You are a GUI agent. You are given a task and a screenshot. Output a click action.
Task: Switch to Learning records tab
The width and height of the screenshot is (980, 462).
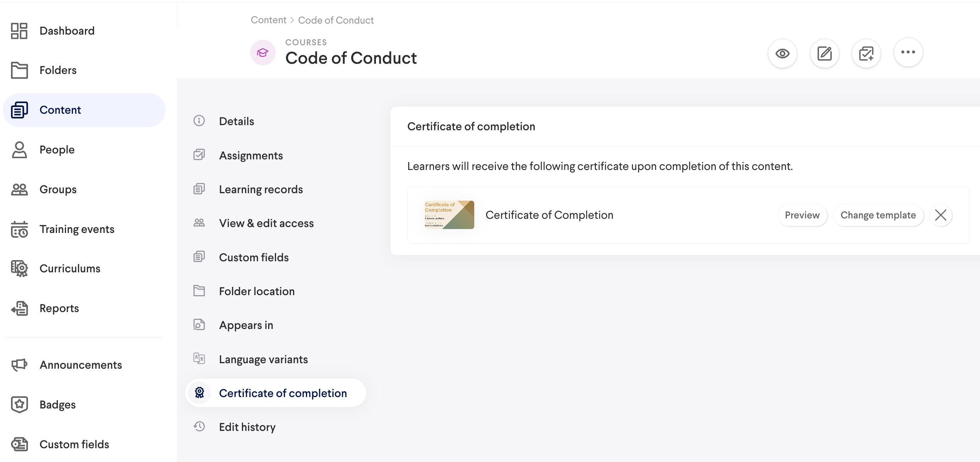(x=261, y=189)
